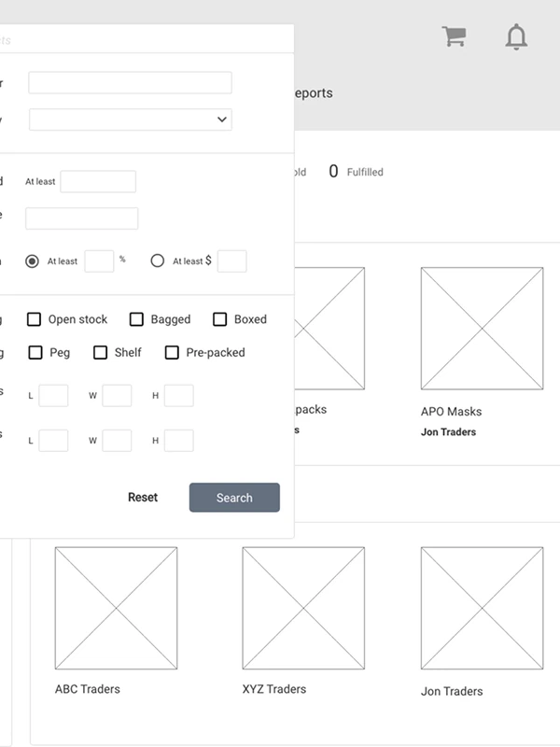The height and width of the screenshot is (747, 560).
Task: Click the APO Masks product name
Action: click(451, 412)
